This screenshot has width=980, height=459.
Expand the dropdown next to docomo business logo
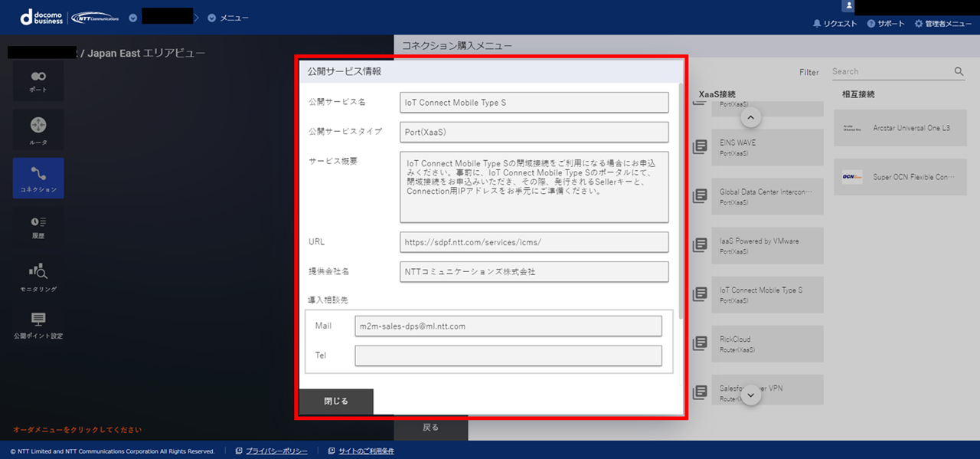pos(133,18)
